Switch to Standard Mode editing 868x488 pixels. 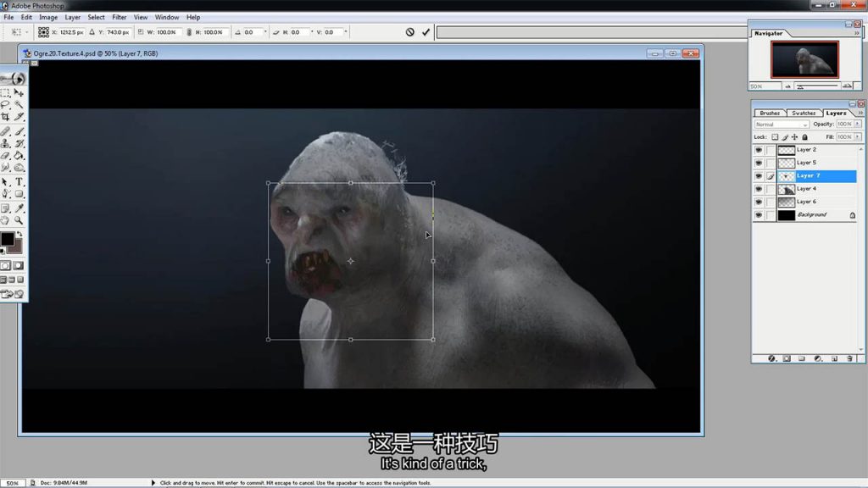point(6,265)
